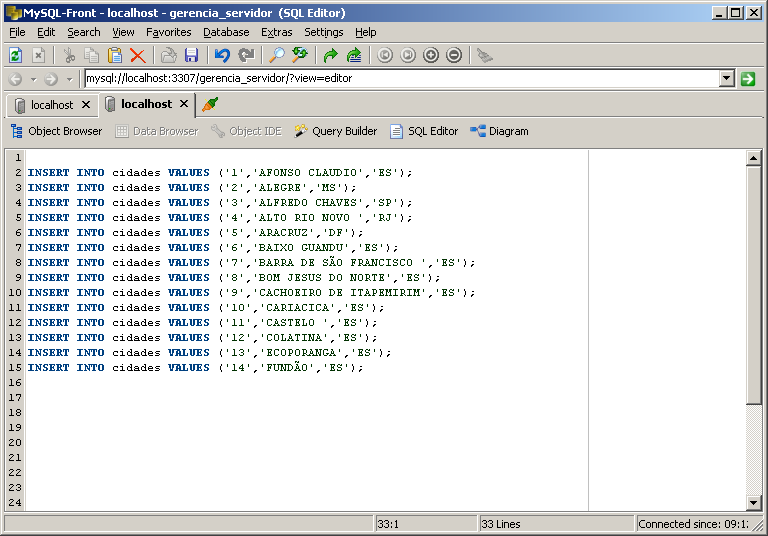Click the 'CACHOEIRO DE ITAPEMIRIM' line

(x=251, y=293)
